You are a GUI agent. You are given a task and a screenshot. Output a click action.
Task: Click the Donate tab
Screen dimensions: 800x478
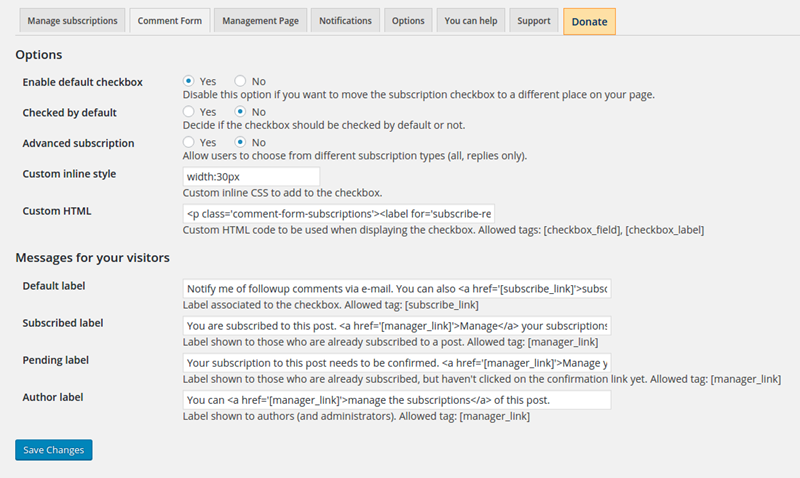[x=589, y=21]
